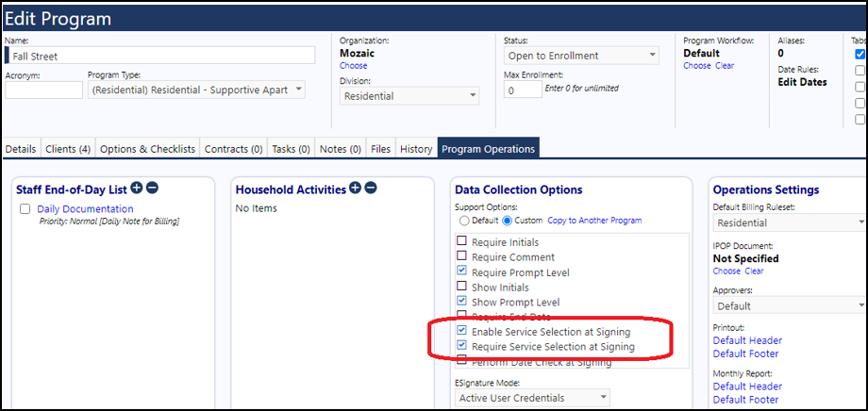Click the Not Specified IPOP text
The width and height of the screenshot is (868, 411).
tap(745, 258)
